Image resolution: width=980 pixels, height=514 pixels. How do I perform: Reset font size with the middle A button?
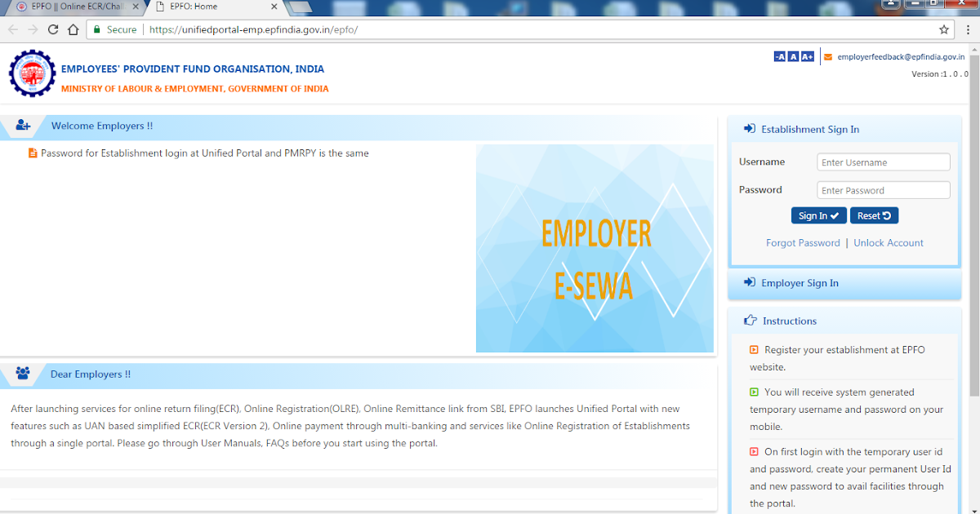point(793,57)
